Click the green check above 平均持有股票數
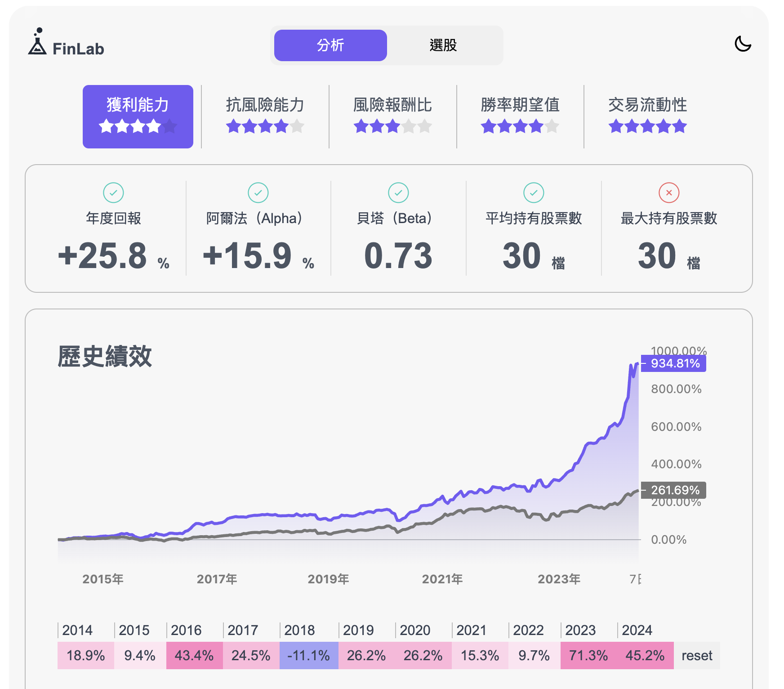The width and height of the screenshot is (784, 689). (x=533, y=192)
